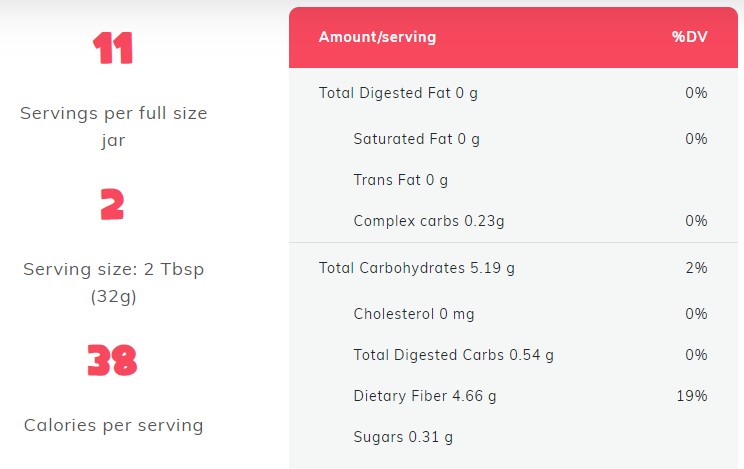Screen dimensions: 744x469
Task: Click the 19% daily value for fiber
Action: [691, 396]
